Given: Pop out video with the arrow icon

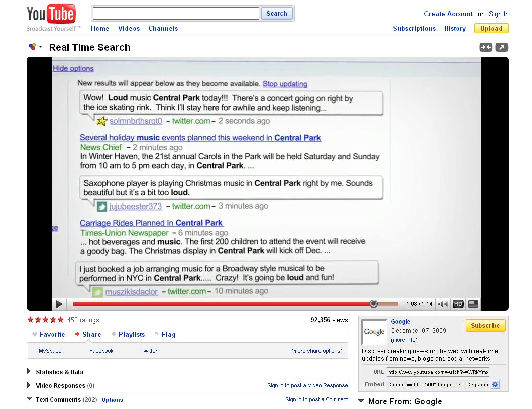Looking at the screenshot, I should [502, 47].
